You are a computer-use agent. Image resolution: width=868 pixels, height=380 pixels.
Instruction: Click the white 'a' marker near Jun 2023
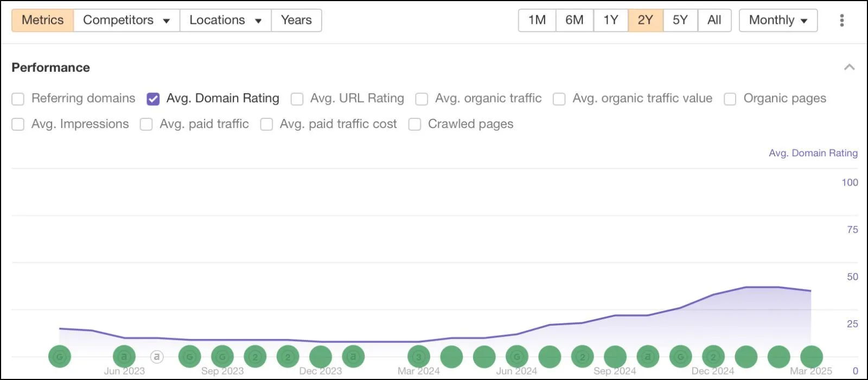click(x=157, y=357)
